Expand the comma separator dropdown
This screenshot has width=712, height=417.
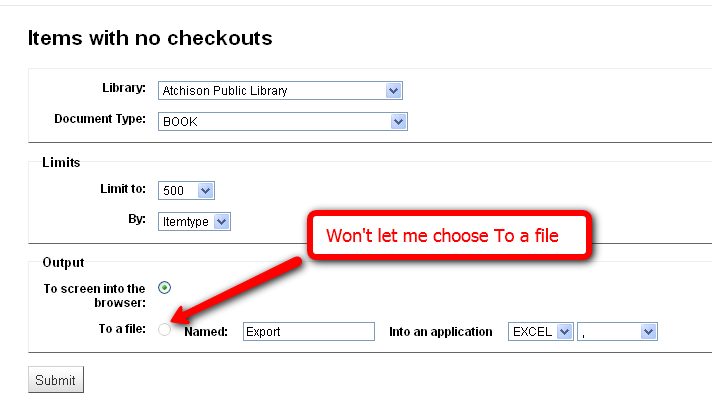pos(617,331)
